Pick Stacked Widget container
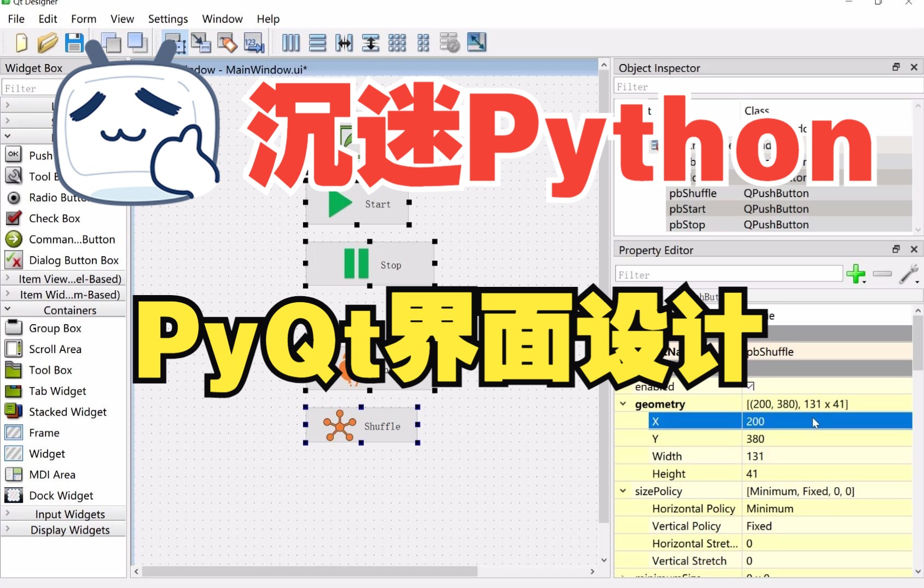 (x=68, y=412)
